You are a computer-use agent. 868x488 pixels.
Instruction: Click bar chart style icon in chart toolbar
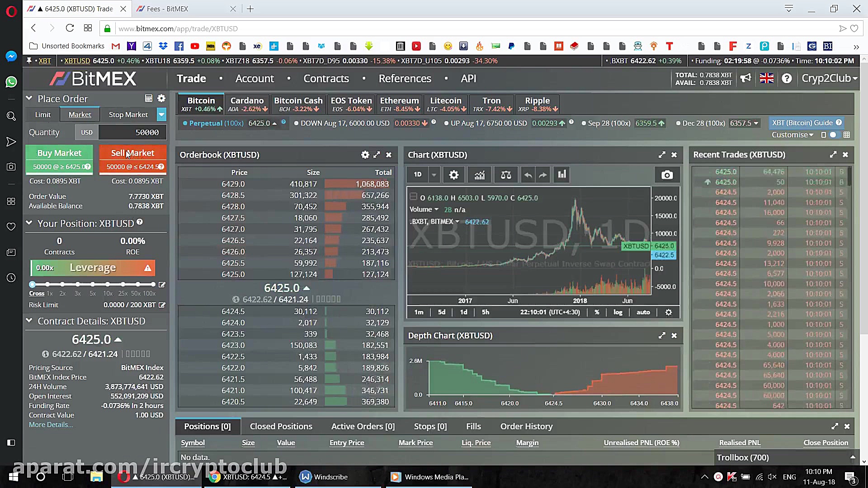(x=562, y=175)
